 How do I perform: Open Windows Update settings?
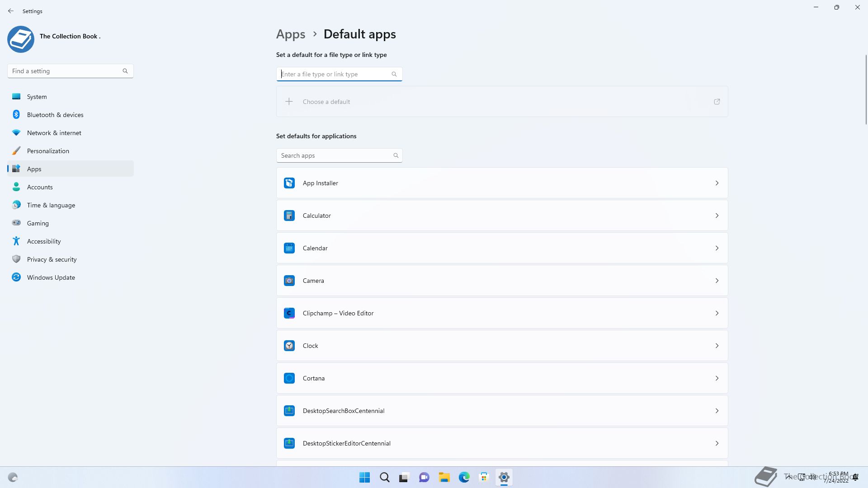(x=71, y=277)
